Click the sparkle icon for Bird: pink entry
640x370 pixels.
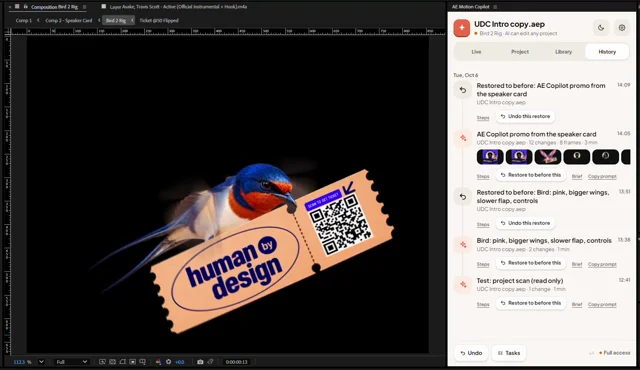tap(463, 245)
